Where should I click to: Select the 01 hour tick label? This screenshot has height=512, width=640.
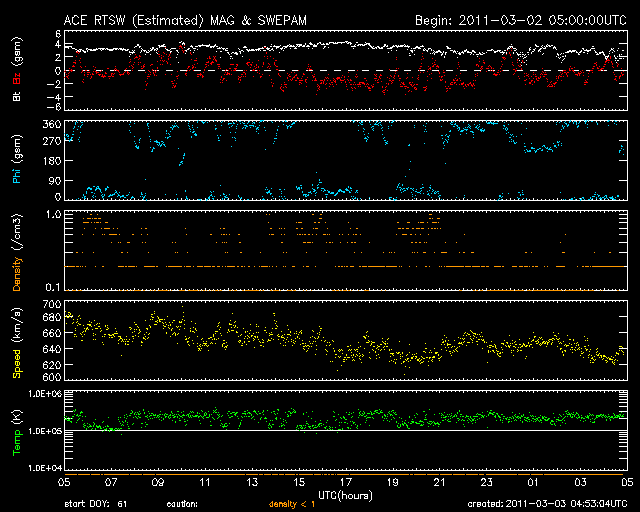[532, 482]
